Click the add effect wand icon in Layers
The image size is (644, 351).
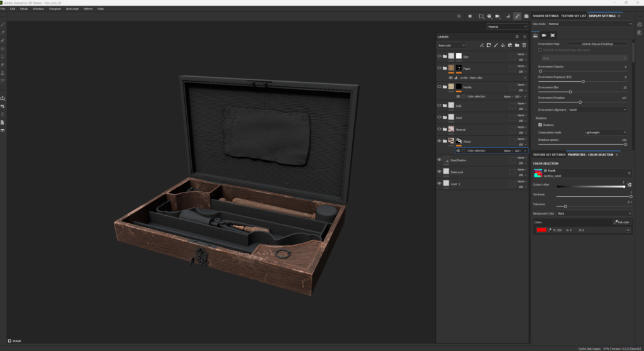pyautogui.click(x=481, y=45)
